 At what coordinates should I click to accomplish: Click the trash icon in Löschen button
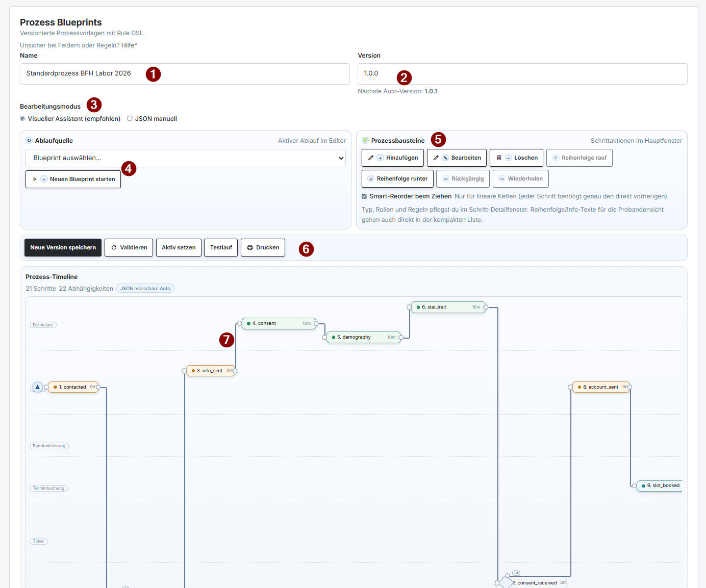(x=499, y=158)
